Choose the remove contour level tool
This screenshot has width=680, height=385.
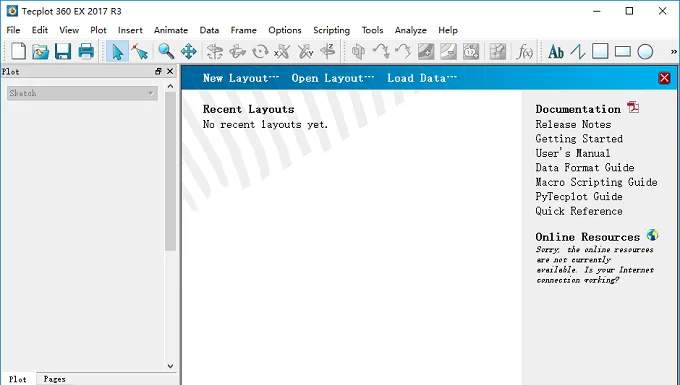(x=448, y=52)
